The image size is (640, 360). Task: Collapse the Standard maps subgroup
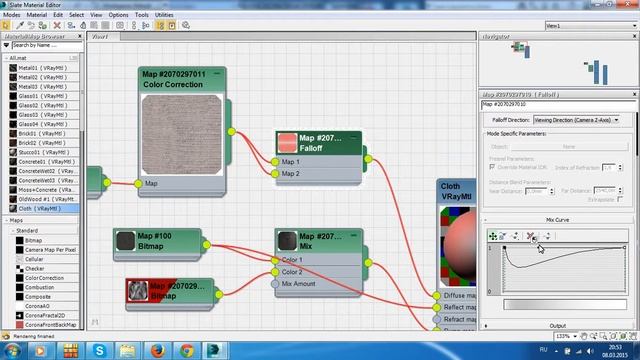(x=12, y=231)
